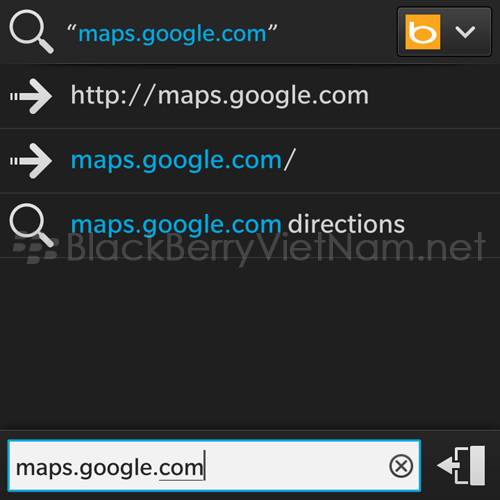This screenshot has width=500, height=500.
Task: Click arrow icon beside blue maps.google.com/
Action: point(31,161)
